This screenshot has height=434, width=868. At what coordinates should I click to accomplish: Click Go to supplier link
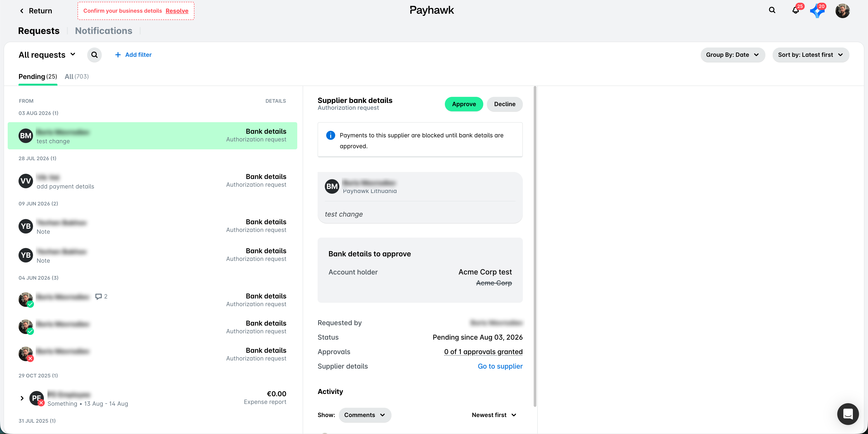(500, 366)
